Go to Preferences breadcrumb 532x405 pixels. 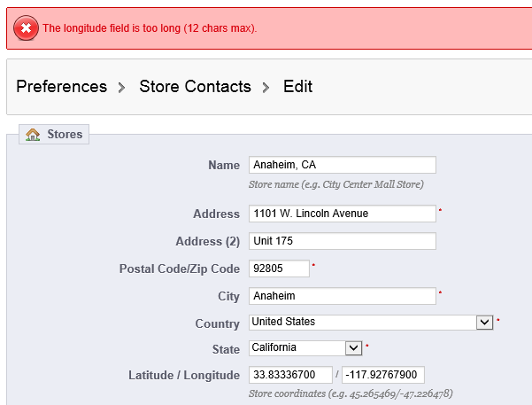pyautogui.click(x=62, y=86)
